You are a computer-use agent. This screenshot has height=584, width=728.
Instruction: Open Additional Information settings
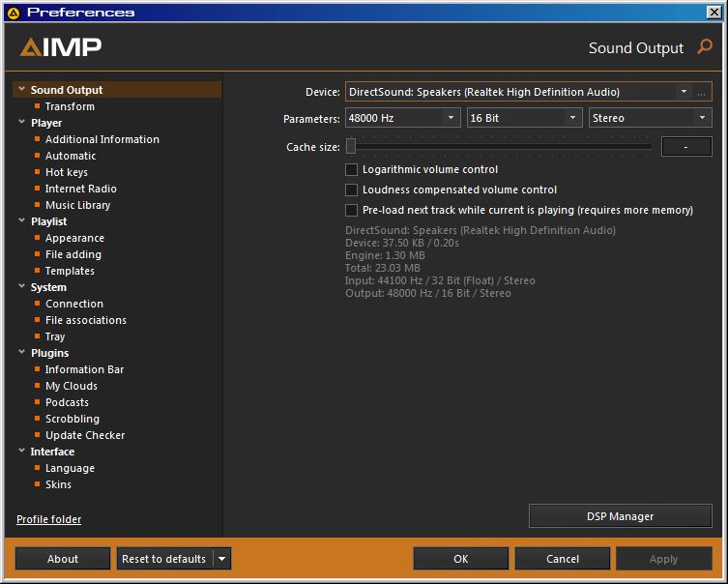pos(102,139)
